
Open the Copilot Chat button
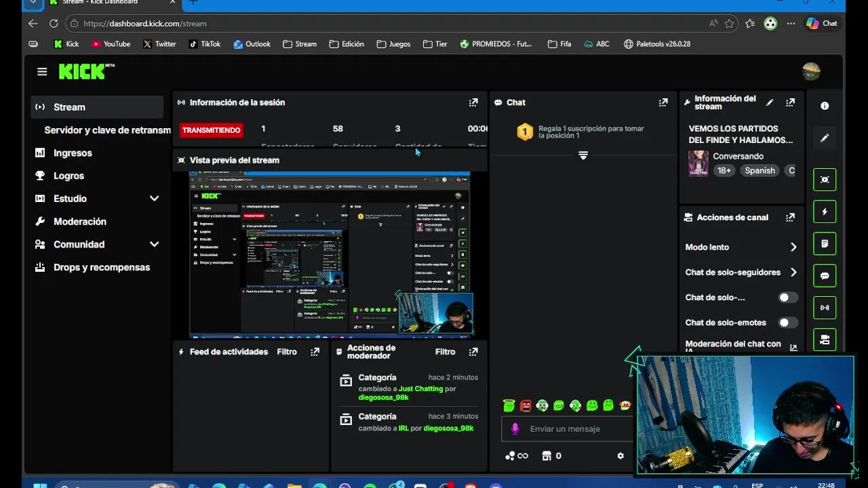(x=821, y=24)
